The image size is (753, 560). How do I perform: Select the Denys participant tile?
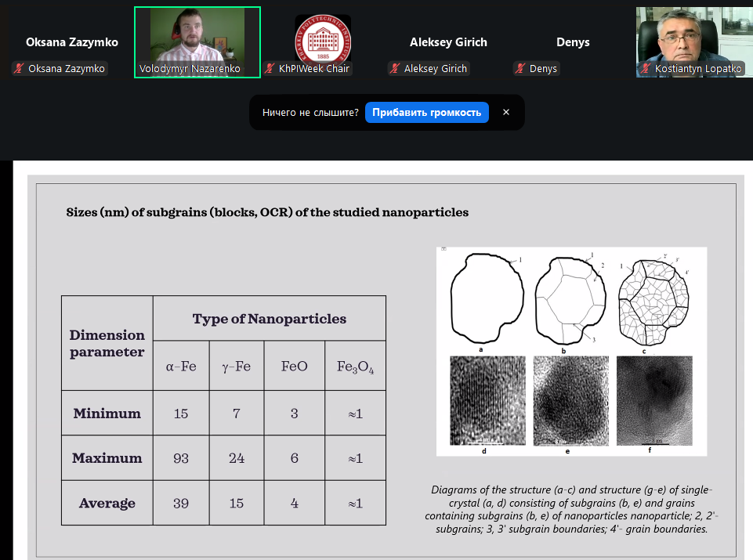[573, 42]
